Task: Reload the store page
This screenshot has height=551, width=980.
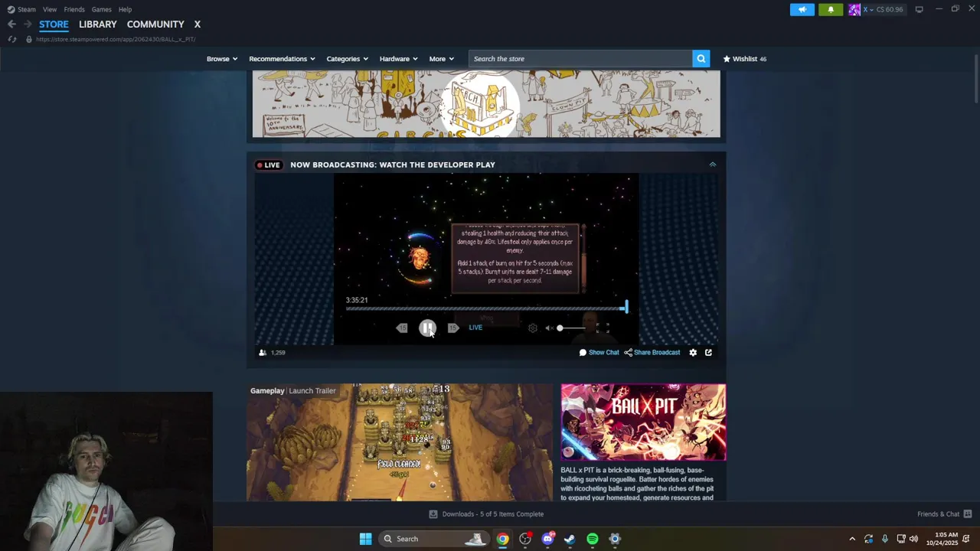Action: click(11, 39)
